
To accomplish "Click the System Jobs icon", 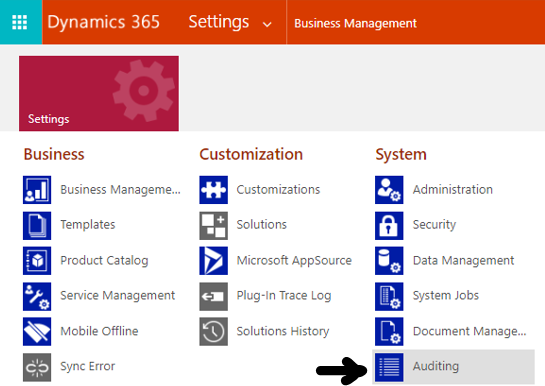I will click(x=389, y=296).
